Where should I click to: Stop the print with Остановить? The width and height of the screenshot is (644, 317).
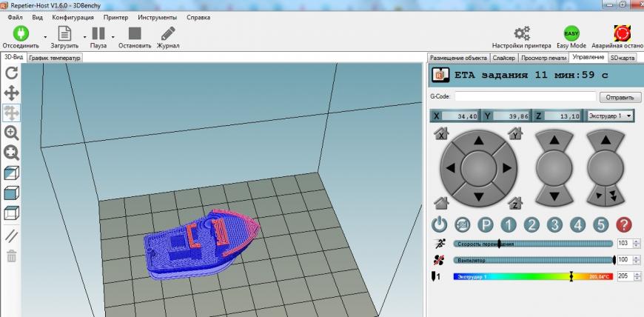135,33
